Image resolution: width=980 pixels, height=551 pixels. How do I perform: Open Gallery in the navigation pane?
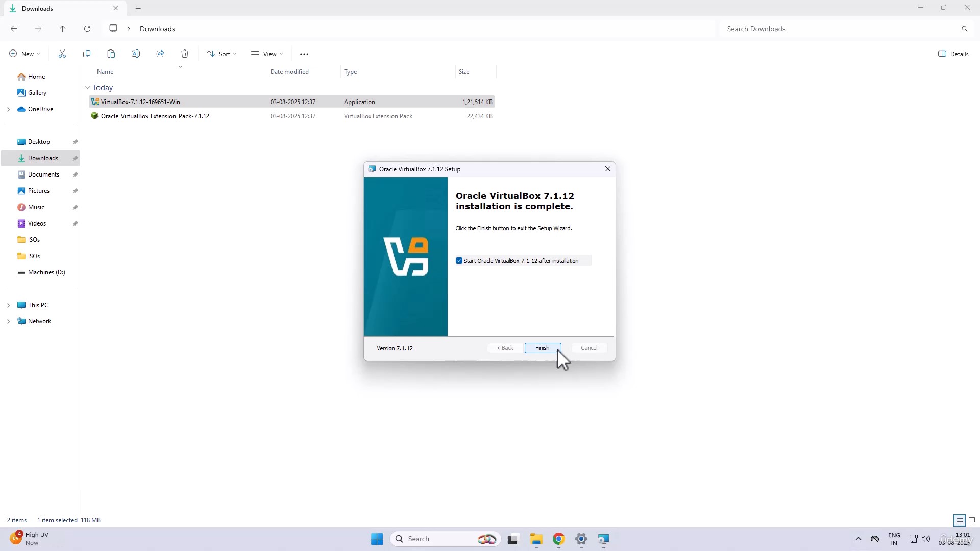[37, 93]
